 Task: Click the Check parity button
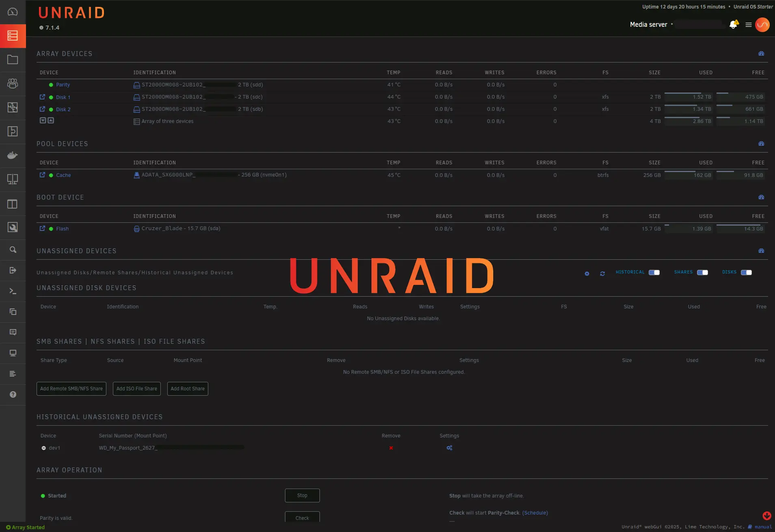[302, 517]
